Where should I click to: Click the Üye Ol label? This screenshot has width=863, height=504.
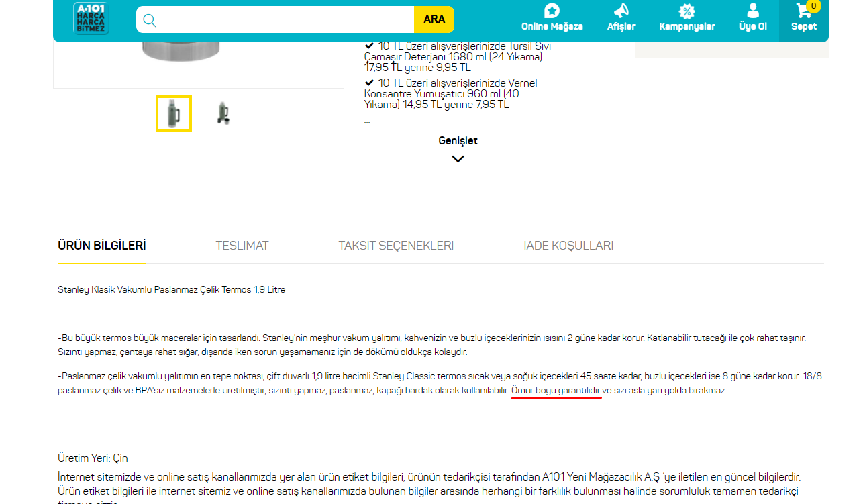tap(753, 27)
